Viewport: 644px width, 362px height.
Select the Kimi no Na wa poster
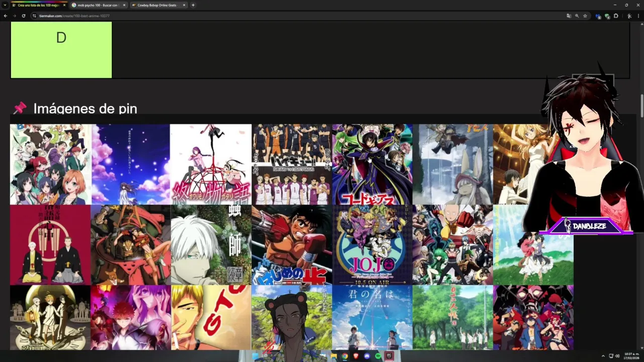pos(372,317)
